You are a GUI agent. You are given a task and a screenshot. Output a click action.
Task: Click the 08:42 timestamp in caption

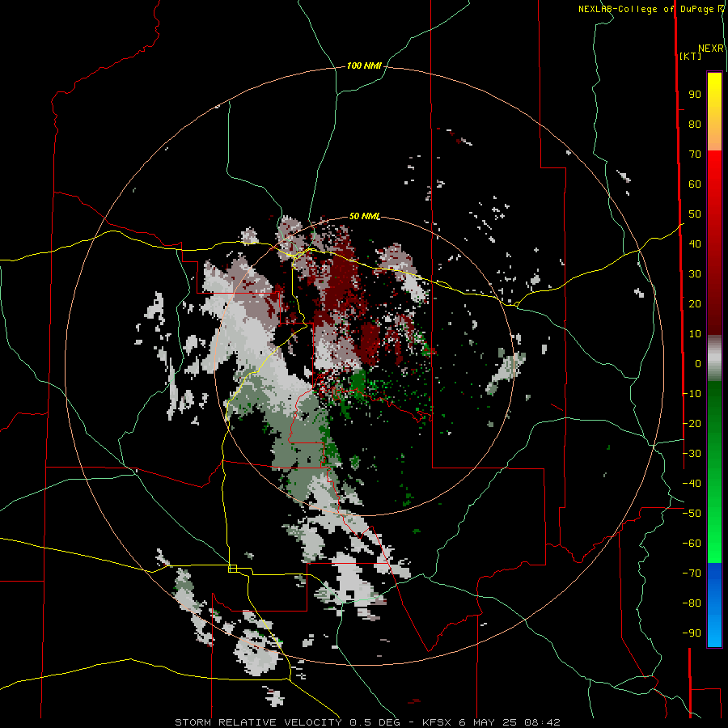(x=542, y=722)
